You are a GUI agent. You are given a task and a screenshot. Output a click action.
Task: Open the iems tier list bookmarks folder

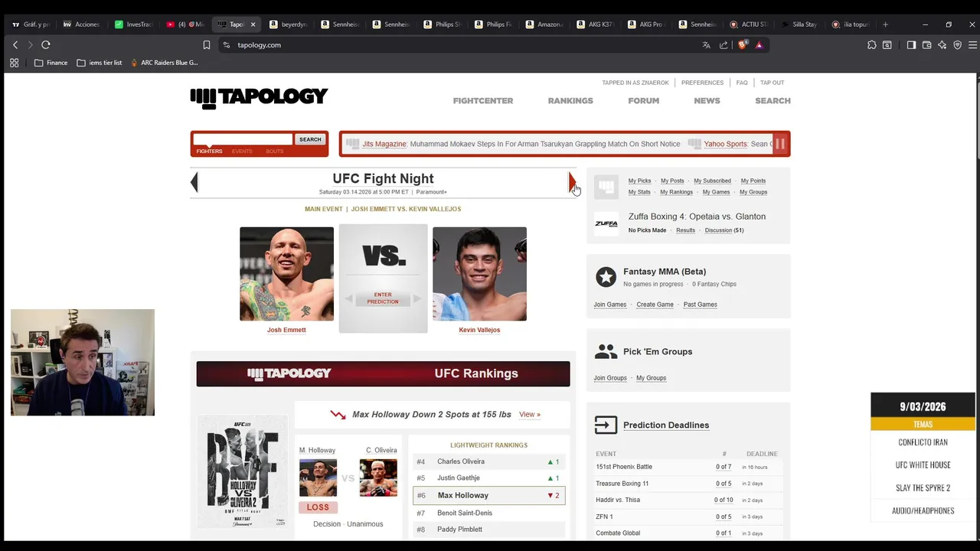click(x=100, y=63)
